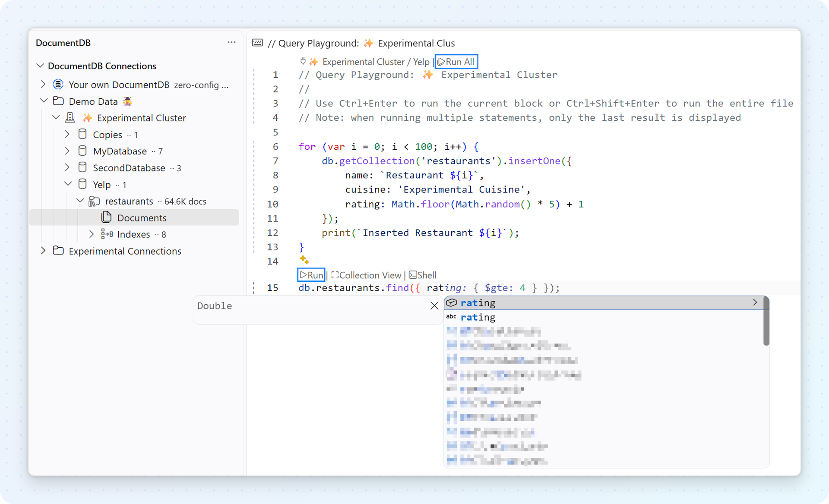Click the Yelp database cylinder icon

[x=82, y=184]
